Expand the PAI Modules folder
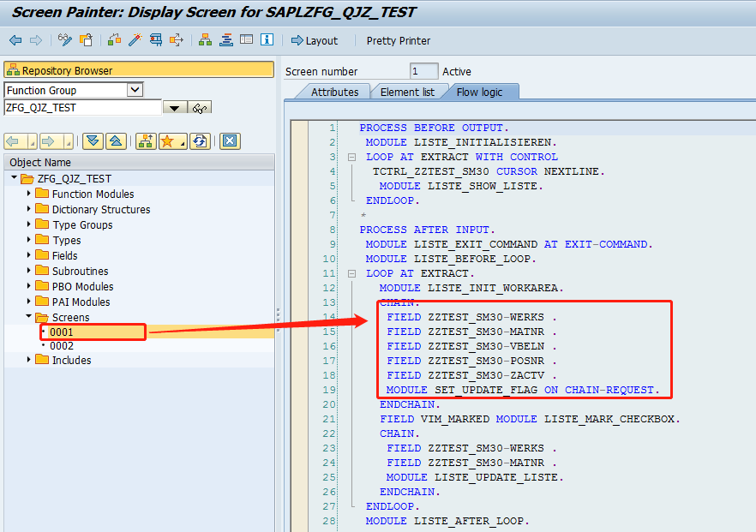Viewport: 756px width, 532px height. click(29, 302)
